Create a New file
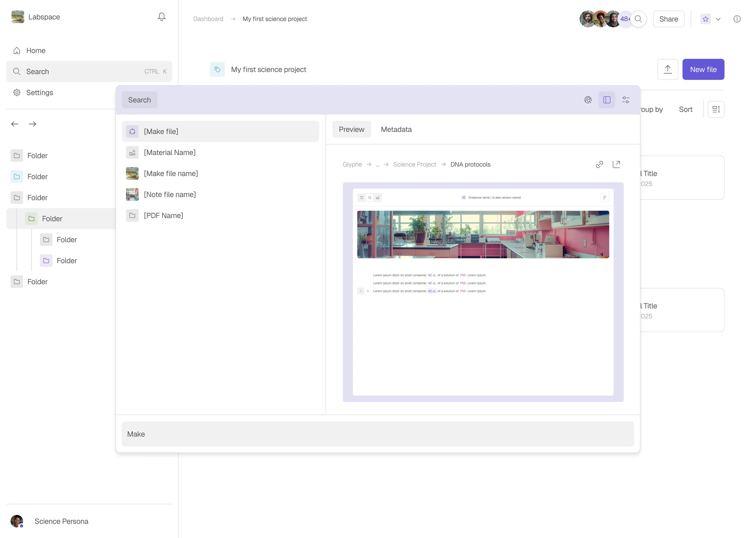756x538 pixels. pyautogui.click(x=703, y=69)
